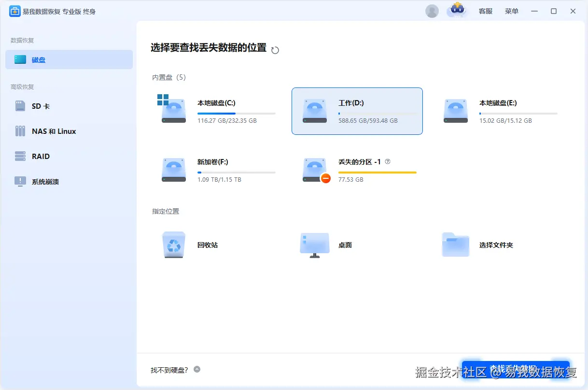Click help icon beside 丢失的分区 -1
588x390 pixels.
coord(388,162)
